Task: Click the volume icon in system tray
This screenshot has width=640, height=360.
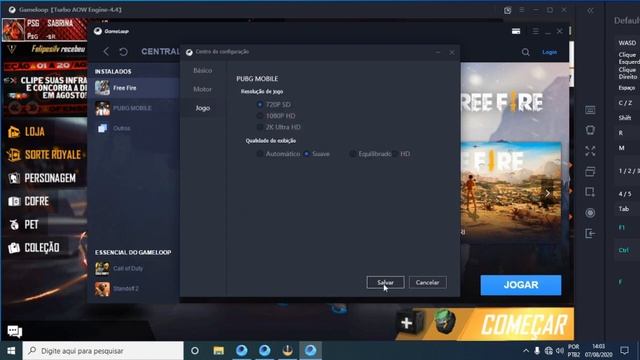Action: (560, 351)
